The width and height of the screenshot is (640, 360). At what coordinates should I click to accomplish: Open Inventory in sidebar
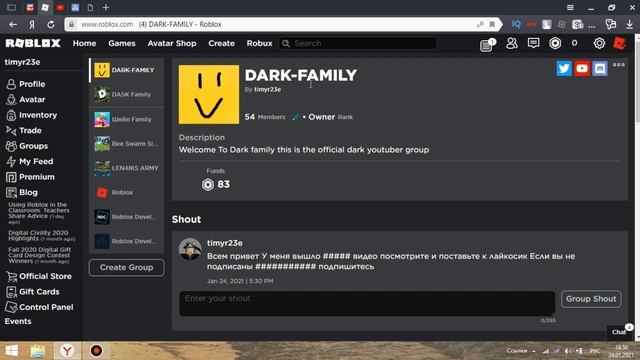31,115
